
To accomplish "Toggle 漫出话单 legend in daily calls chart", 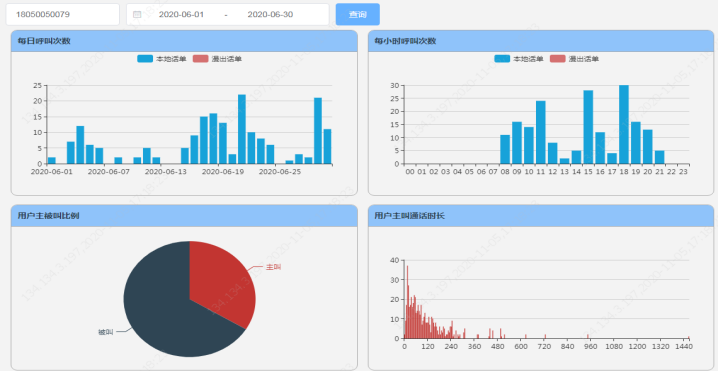I will coord(218,59).
